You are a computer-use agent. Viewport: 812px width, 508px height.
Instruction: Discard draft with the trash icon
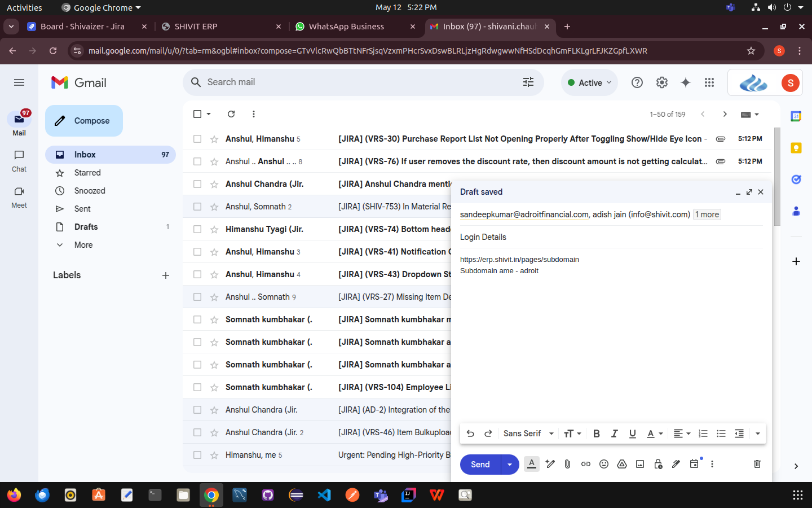(x=757, y=464)
